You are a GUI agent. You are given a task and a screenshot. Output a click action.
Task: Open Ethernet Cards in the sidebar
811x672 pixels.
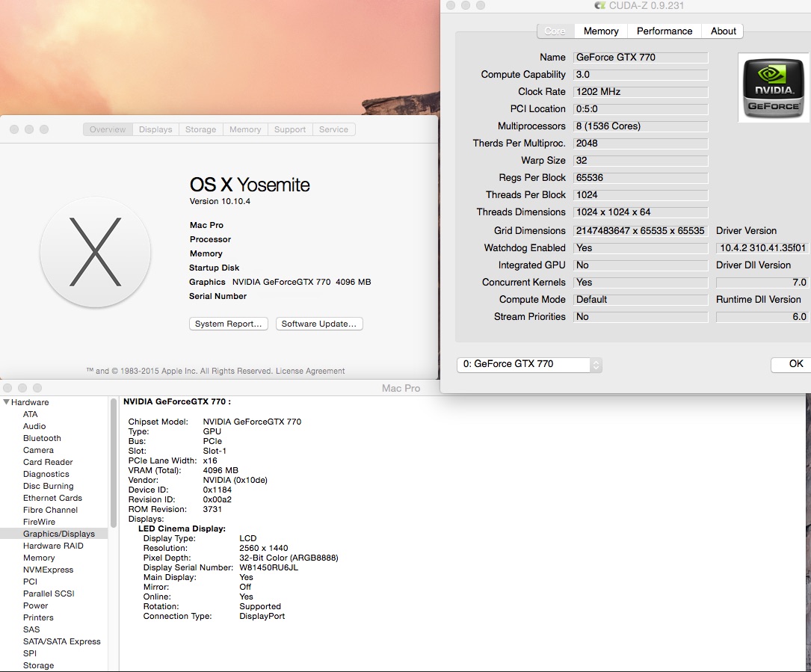52,498
